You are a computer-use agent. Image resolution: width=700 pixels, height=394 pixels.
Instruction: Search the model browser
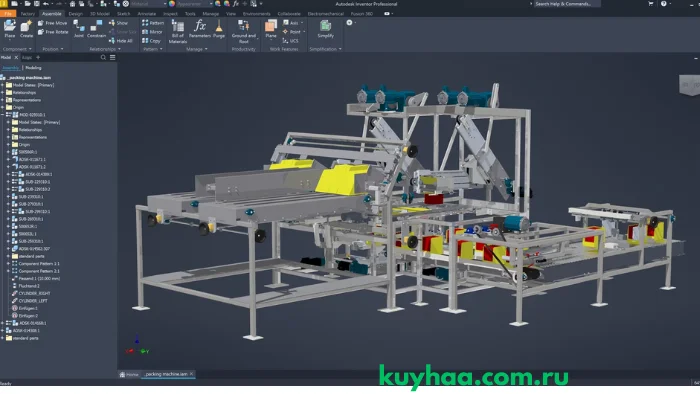click(x=103, y=58)
